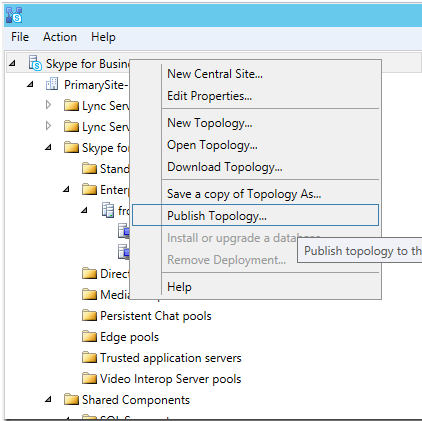The height and width of the screenshot is (421, 422).
Task: Click the front end pool server icon
Action: click(108, 210)
